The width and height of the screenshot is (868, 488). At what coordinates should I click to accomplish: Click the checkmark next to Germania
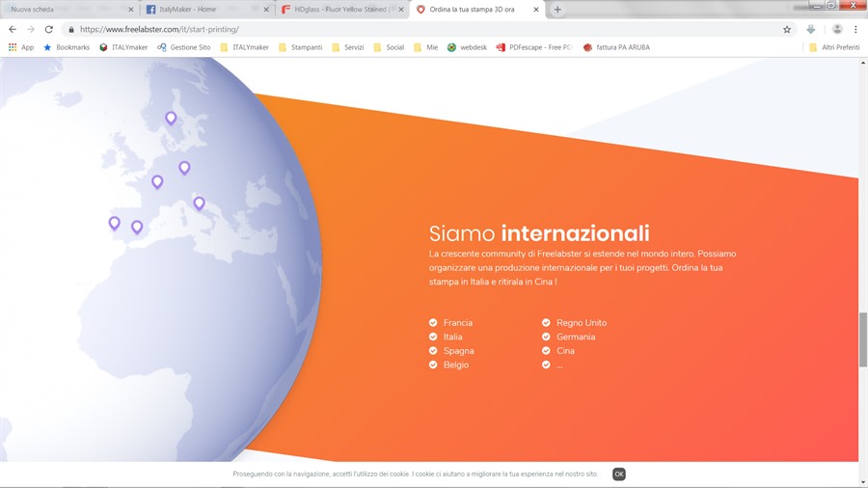(x=546, y=337)
